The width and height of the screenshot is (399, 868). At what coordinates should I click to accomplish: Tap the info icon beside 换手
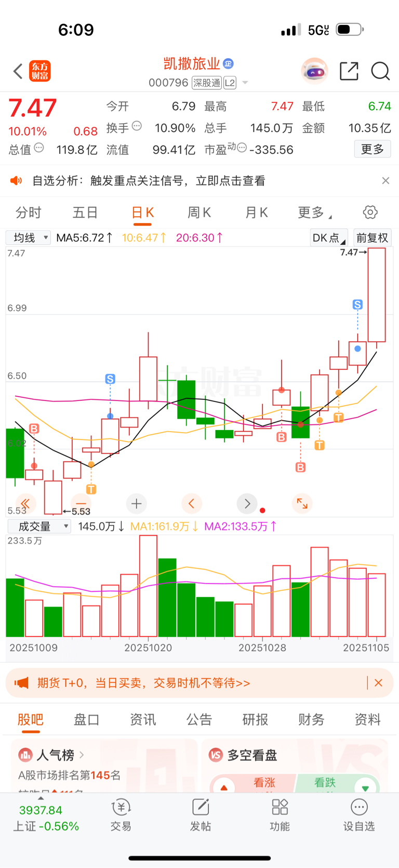click(x=137, y=126)
